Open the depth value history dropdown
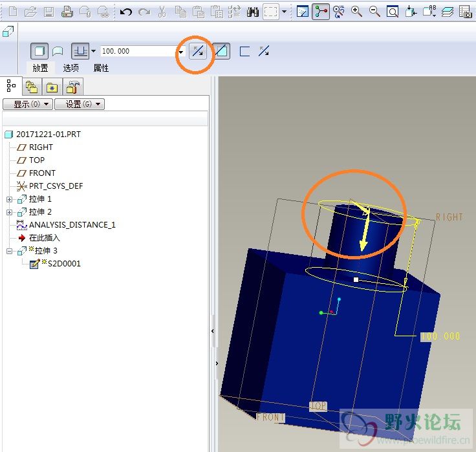This screenshot has height=452, width=476. (181, 52)
